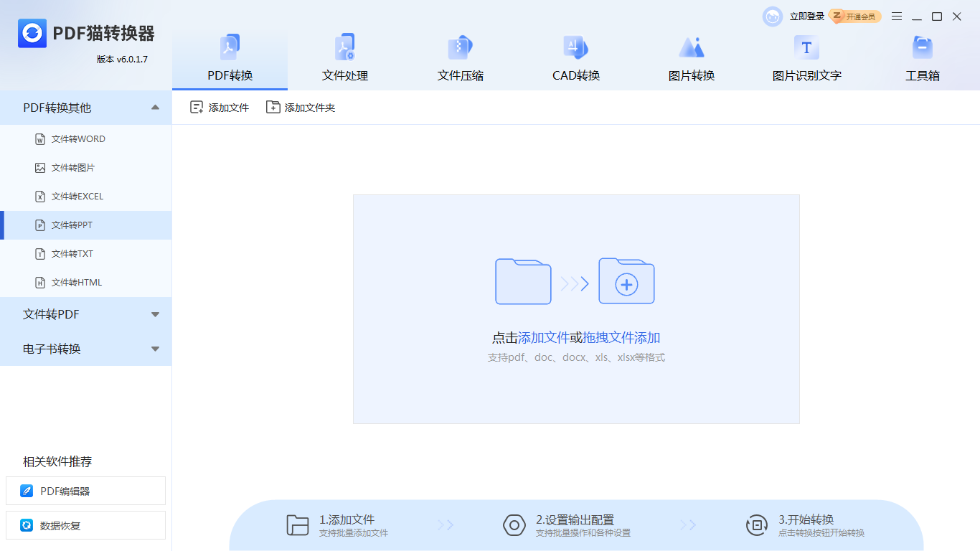This screenshot has height=551, width=980.
Task: Click the folder icon at step 1.添加文件
Action: tap(297, 525)
